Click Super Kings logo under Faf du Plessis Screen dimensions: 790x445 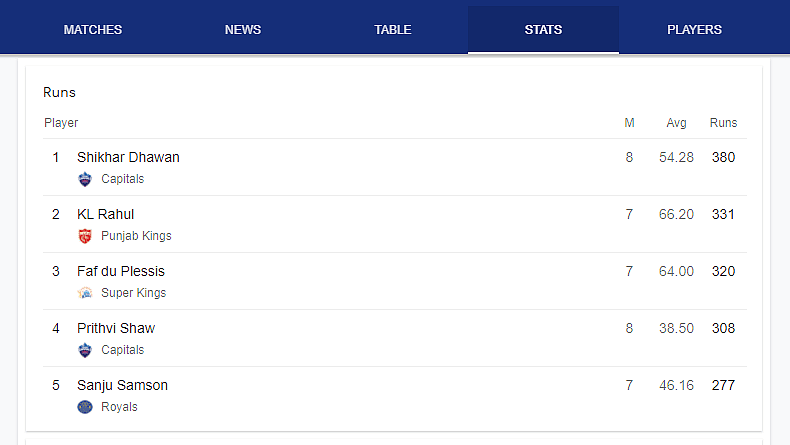(85, 293)
